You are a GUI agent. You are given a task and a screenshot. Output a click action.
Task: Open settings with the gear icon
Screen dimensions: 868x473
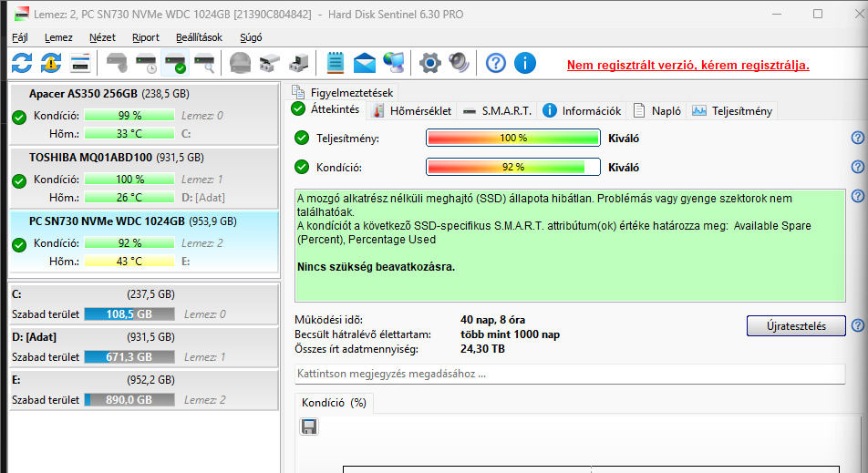click(x=429, y=63)
